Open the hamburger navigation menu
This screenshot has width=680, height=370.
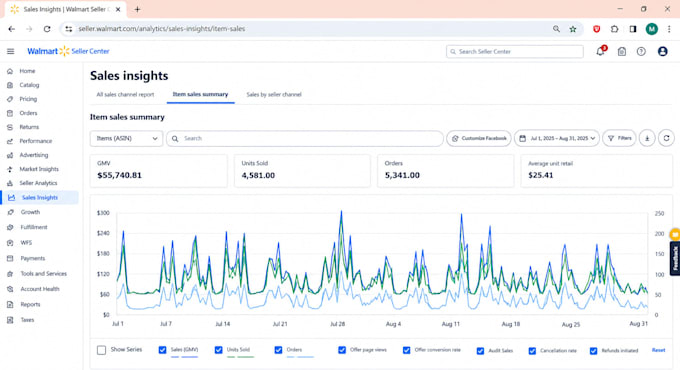click(10, 51)
